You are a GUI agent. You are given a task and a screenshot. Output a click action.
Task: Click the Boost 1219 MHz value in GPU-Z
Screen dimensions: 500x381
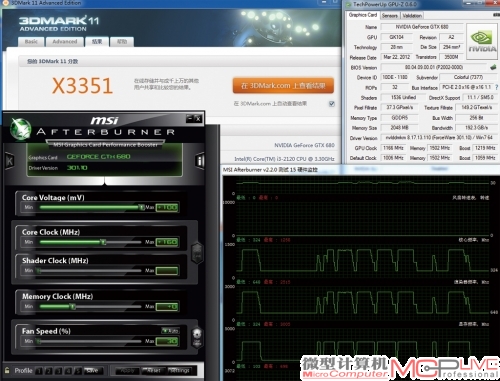[x=485, y=148]
